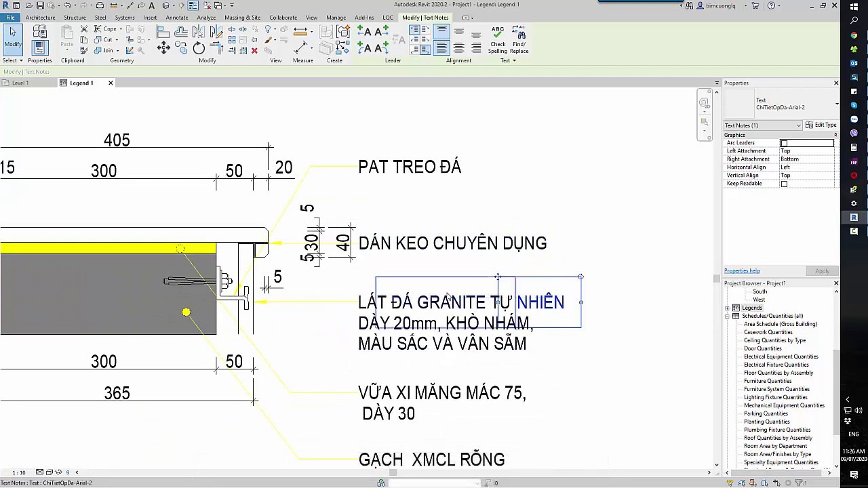Click Check Spelling

498,40
